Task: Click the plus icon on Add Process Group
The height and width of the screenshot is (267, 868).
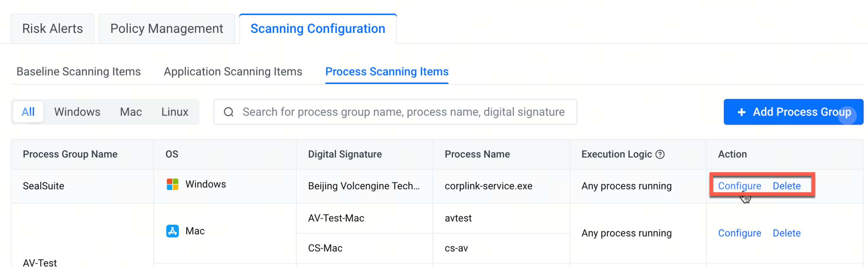Action: point(741,112)
